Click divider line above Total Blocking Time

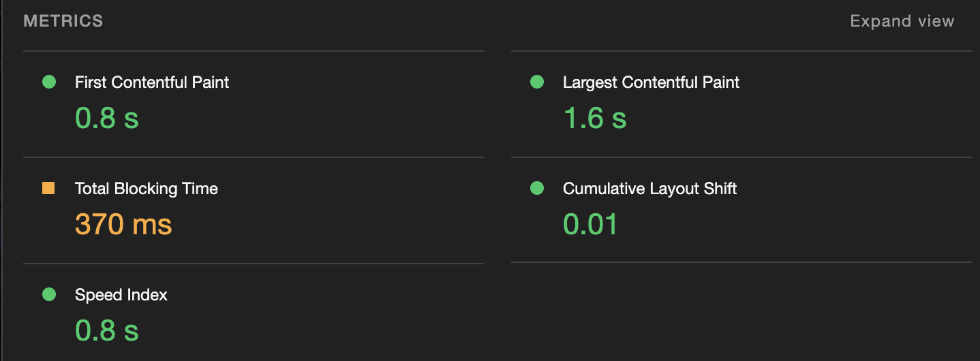(254, 157)
